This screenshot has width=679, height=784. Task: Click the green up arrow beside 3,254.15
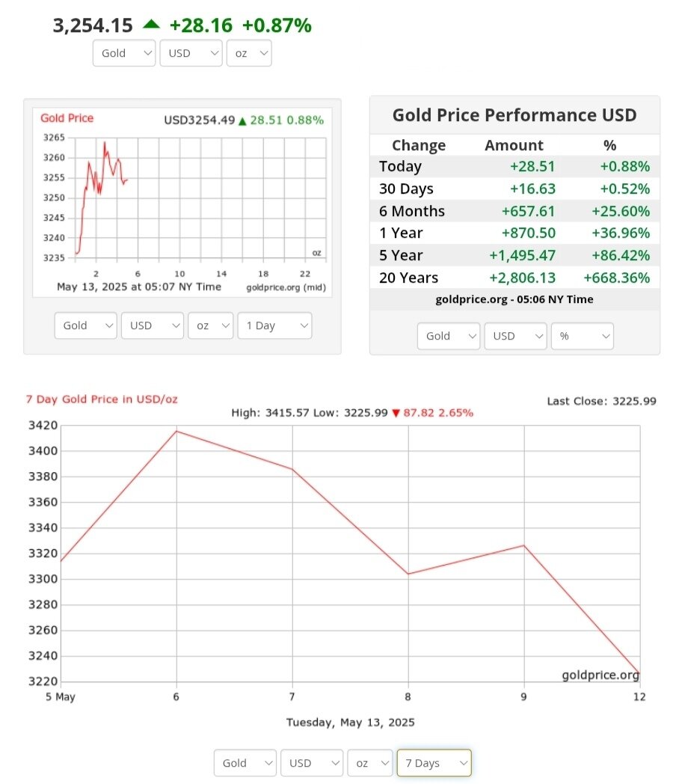pos(151,25)
